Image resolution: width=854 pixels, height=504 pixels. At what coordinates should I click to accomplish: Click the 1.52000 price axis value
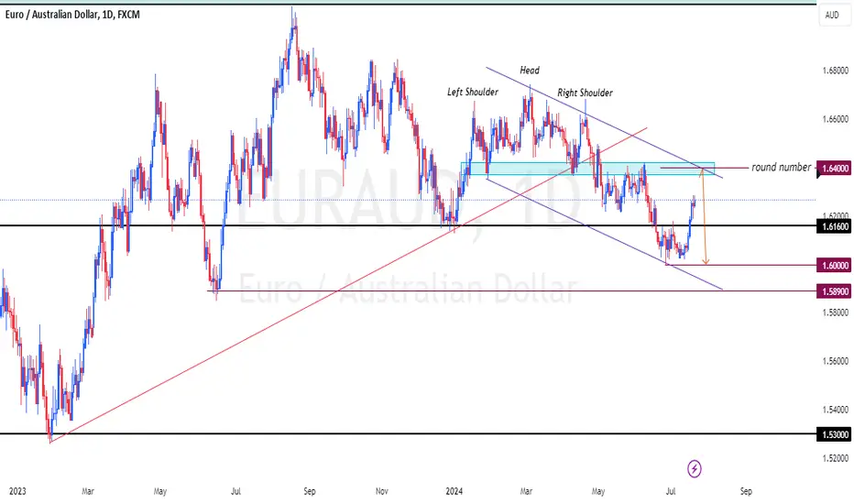835,458
